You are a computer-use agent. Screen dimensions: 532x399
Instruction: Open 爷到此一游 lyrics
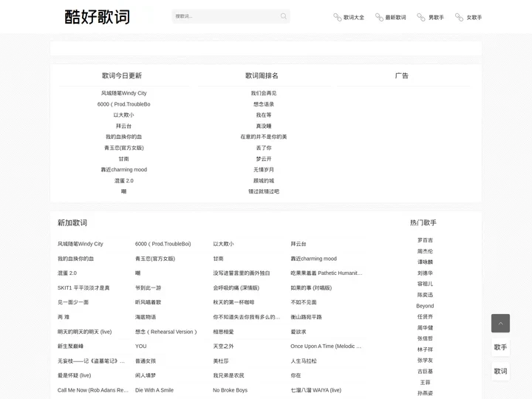coord(148,287)
